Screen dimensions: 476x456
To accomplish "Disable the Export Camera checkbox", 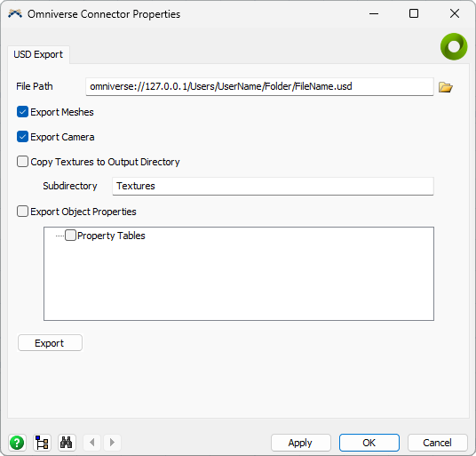I will tap(22, 137).
